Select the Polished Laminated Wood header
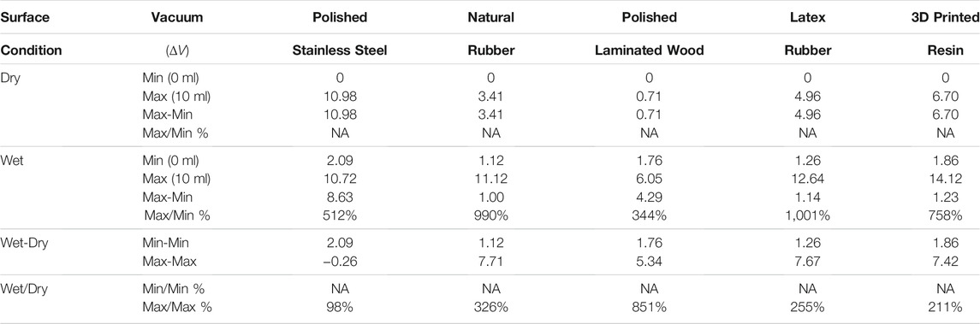The width and height of the screenshot is (980, 324). [650, 34]
